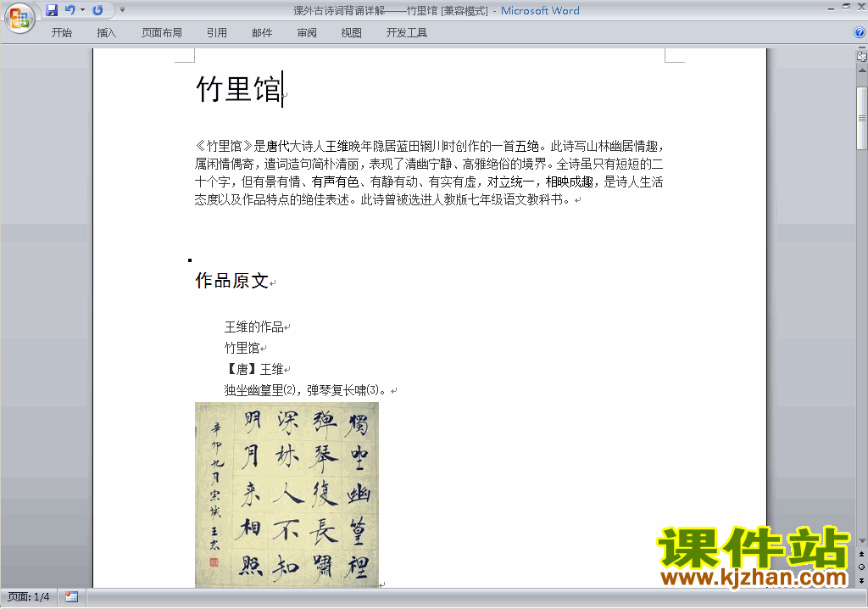Minimize the Word window
Viewport: 868px width, 609px height.
(x=831, y=8)
